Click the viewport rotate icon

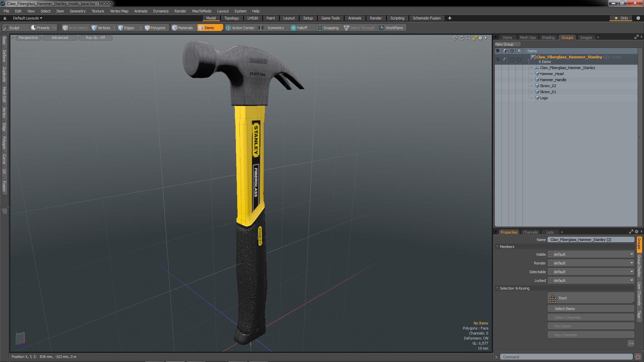coord(462,38)
